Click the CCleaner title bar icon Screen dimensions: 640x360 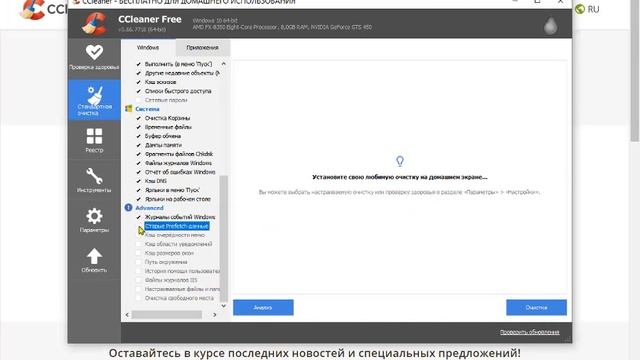(76, 2)
